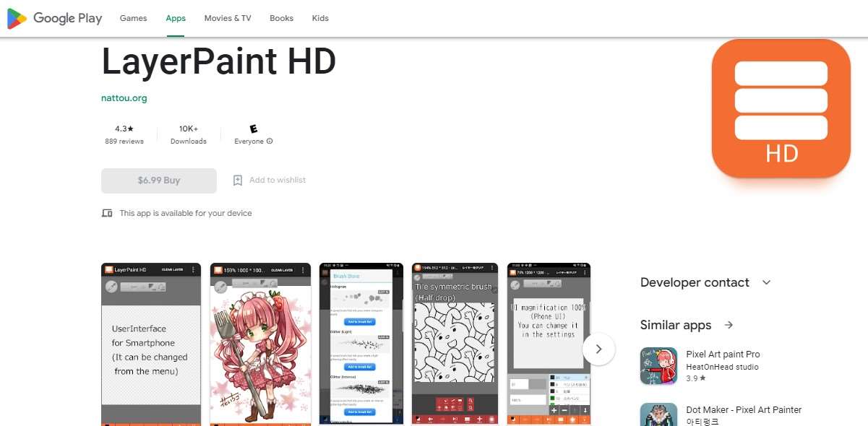Open the Games tab
This screenshot has width=868, height=426.
click(x=133, y=18)
